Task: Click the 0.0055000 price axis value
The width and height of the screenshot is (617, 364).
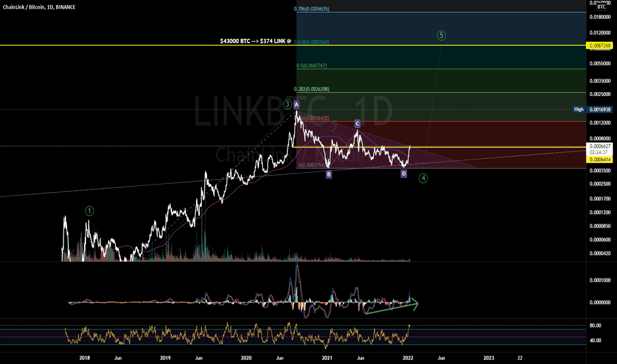Action: pos(600,64)
